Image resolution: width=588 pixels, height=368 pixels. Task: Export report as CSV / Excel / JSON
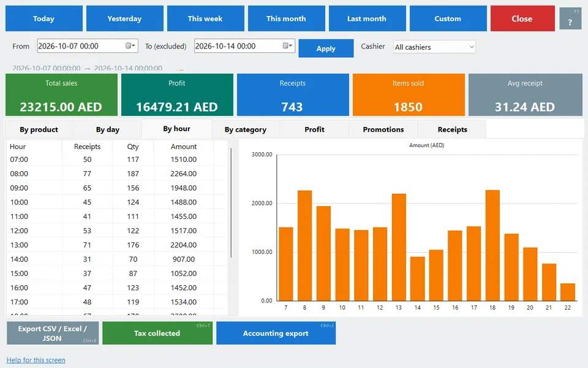coord(53,333)
